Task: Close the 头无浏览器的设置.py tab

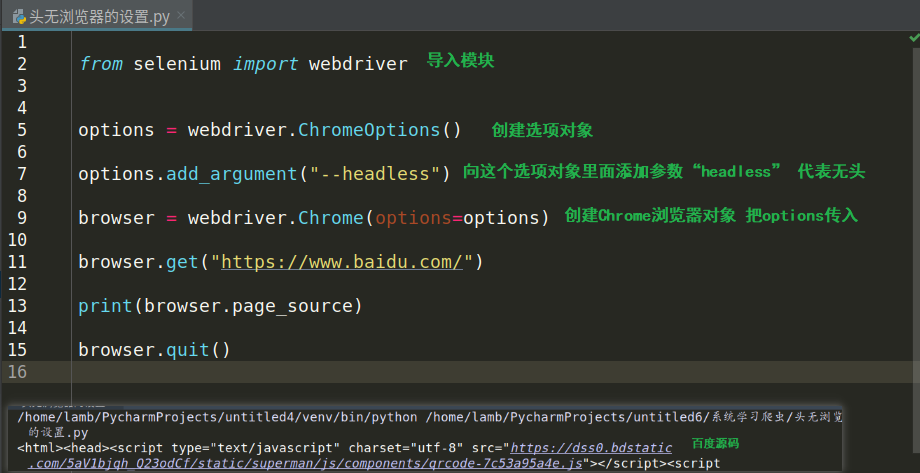Action: click(x=181, y=16)
